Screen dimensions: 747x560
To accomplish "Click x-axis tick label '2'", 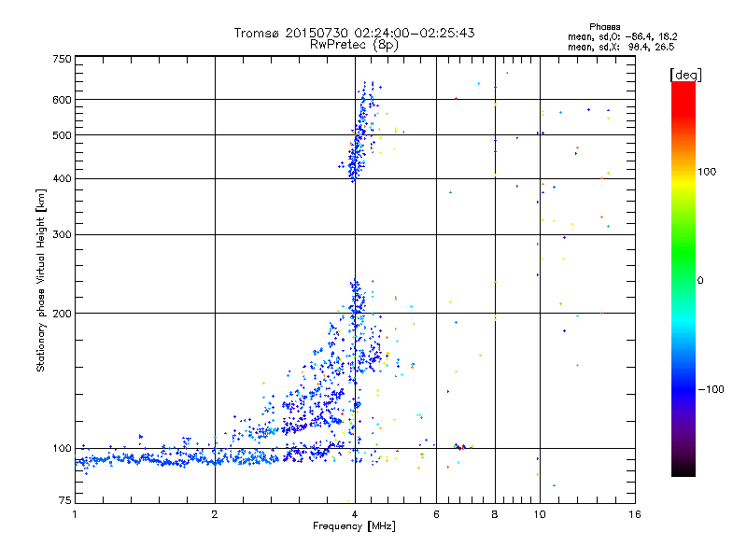I will [215, 514].
